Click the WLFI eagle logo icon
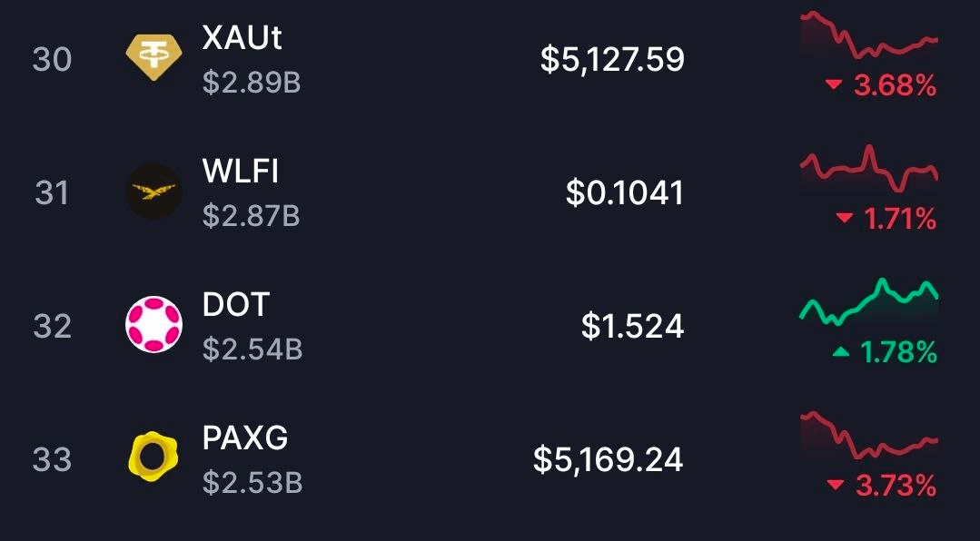The image size is (980, 541). point(153,192)
